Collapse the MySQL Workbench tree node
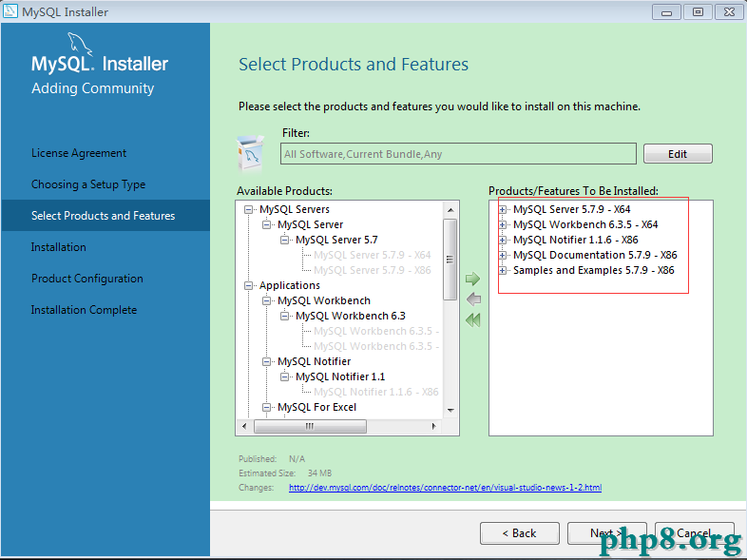Viewport: 747px width, 560px height. coord(266,301)
